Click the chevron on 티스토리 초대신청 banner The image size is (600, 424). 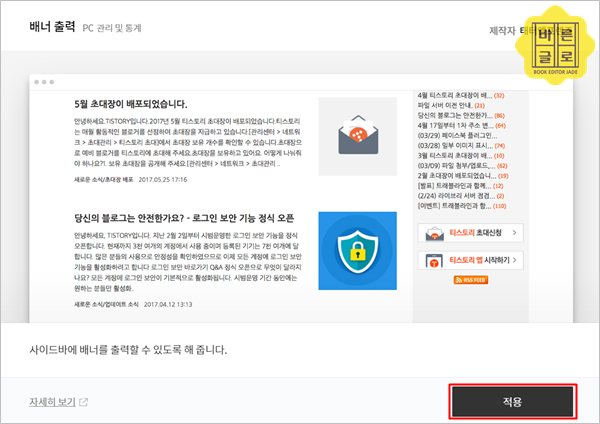[514, 232]
